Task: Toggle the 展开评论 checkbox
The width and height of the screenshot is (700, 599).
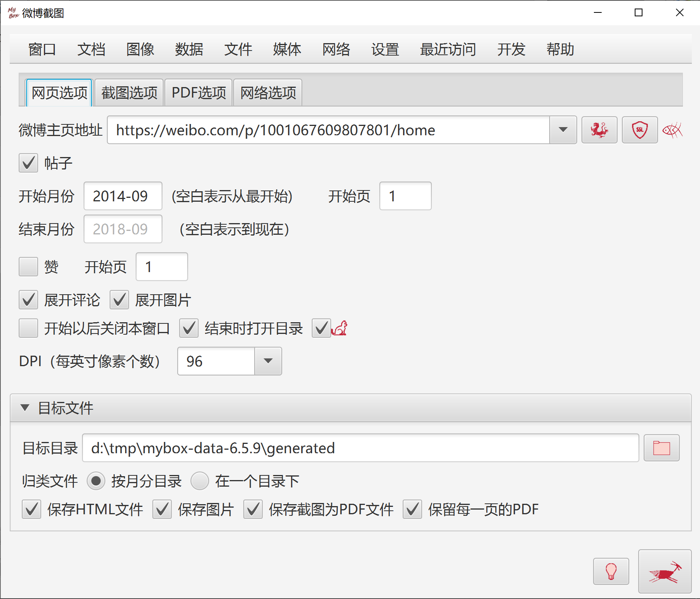Action: point(28,300)
